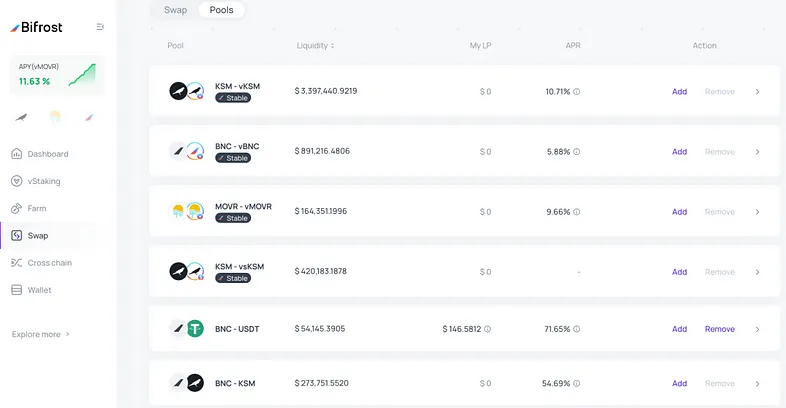Click the vStaking heart icon
Image resolution: width=786 pixels, height=408 pixels.
pyautogui.click(x=17, y=181)
